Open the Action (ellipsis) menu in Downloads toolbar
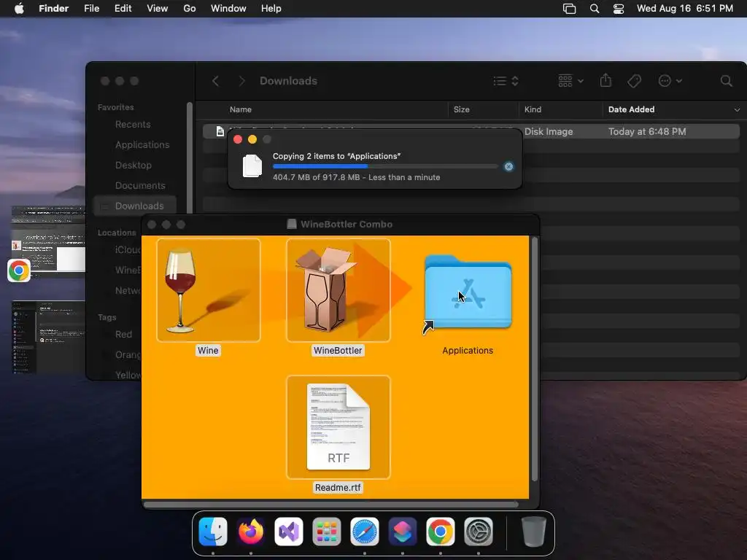Image resolution: width=747 pixels, height=560 pixels. pyautogui.click(x=670, y=81)
